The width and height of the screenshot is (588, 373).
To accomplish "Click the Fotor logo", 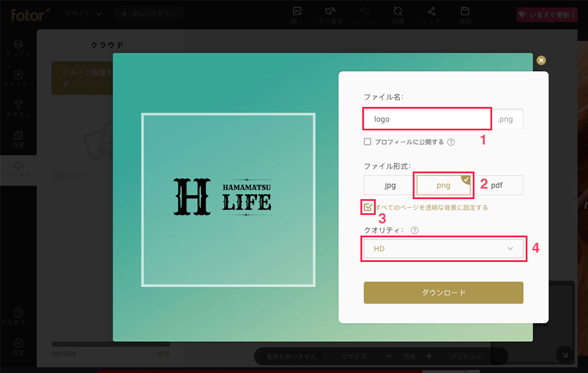I will (31, 15).
